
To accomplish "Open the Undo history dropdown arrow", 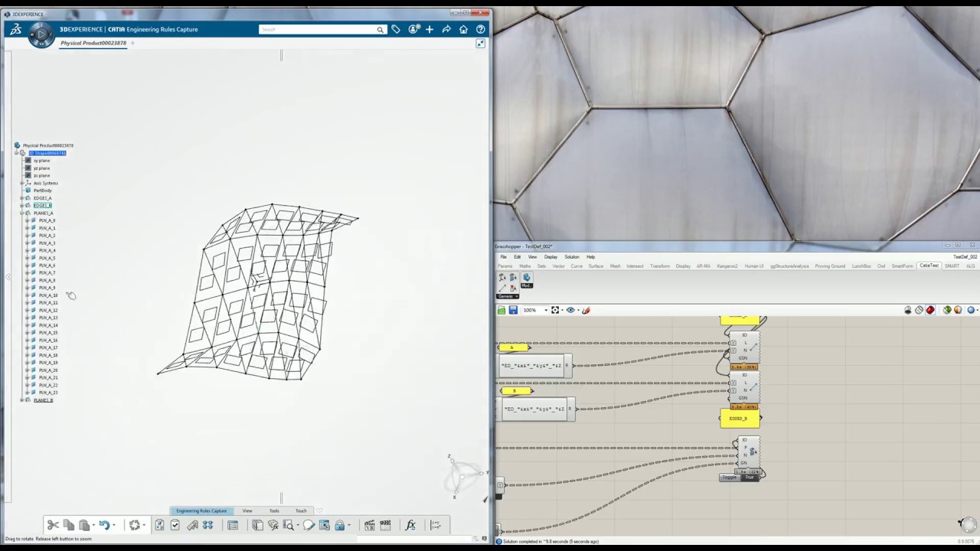I will point(114,525).
